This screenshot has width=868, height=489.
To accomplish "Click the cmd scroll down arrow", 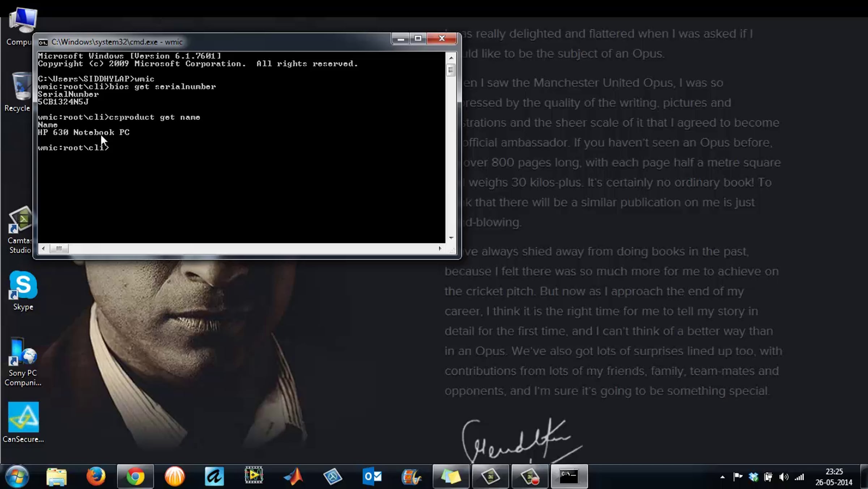I will click(451, 238).
